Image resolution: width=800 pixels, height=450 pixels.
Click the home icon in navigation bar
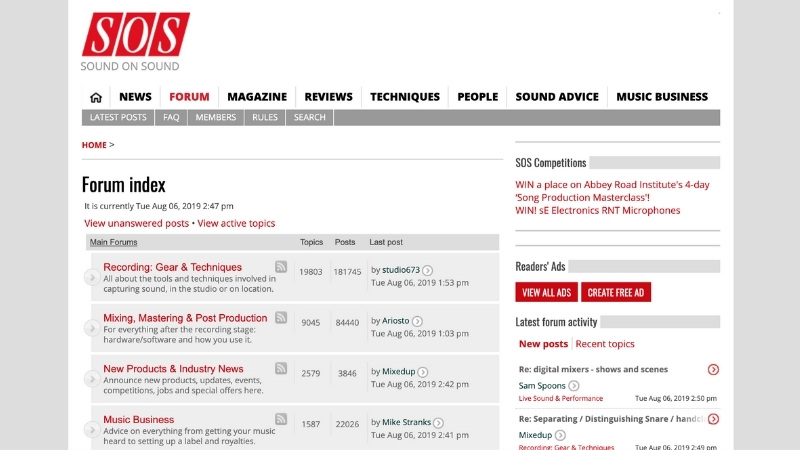point(96,97)
